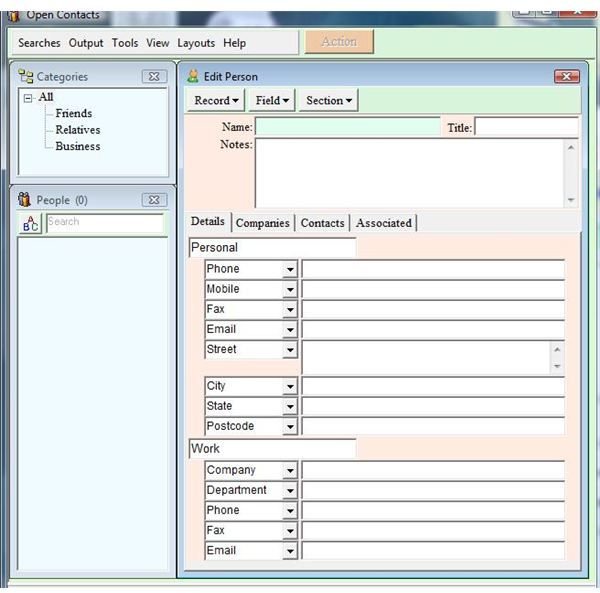
Task: Click the Notes scrollbar down arrow
Action: [571, 200]
